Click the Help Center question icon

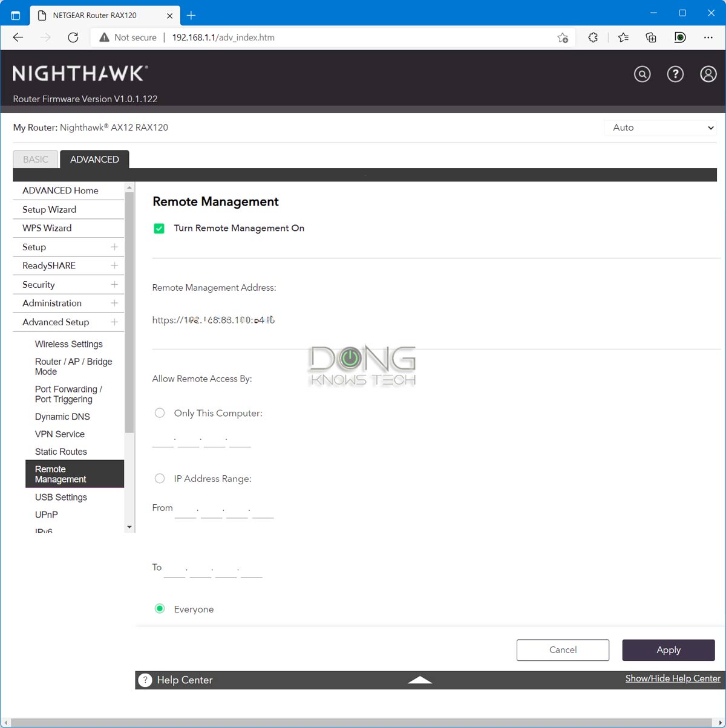(145, 680)
